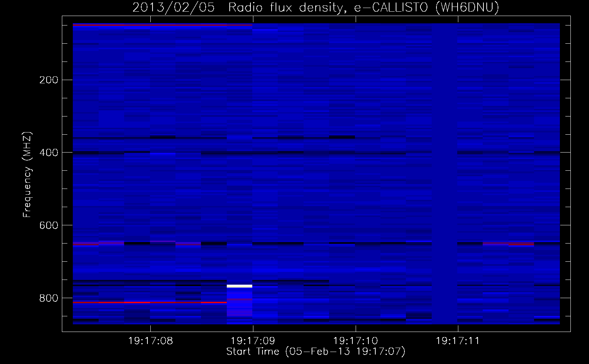Click the '19:17:08' time tick label
Viewport: 589px width, 364px height.
pyautogui.click(x=150, y=341)
